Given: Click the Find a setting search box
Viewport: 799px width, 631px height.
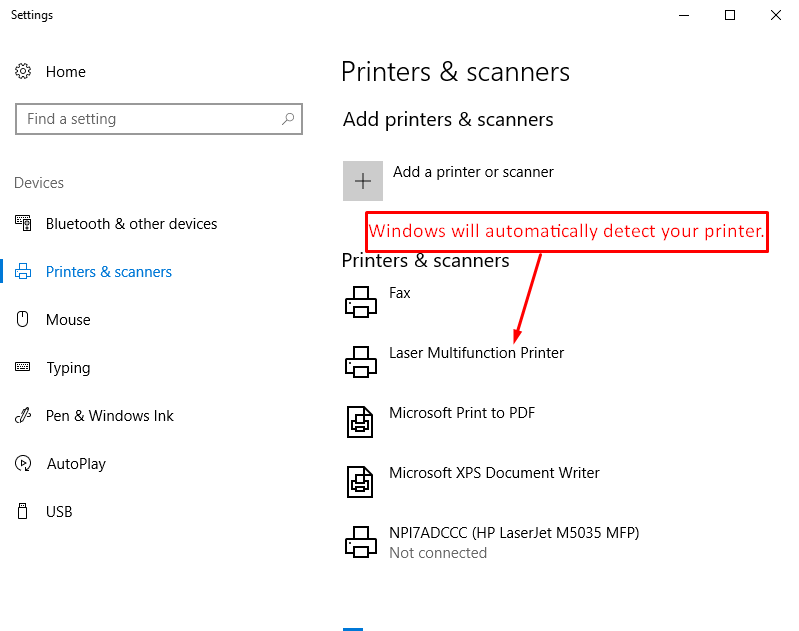Looking at the screenshot, I should (159, 119).
